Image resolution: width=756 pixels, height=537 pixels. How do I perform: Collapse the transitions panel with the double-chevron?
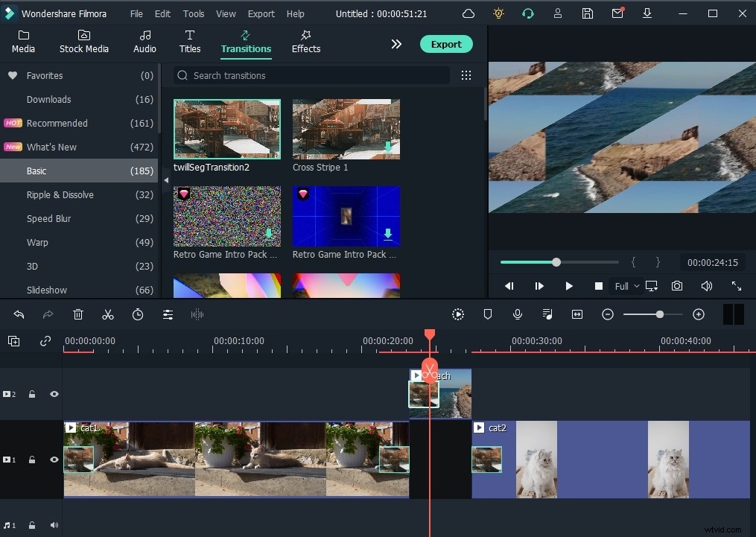click(x=396, y=44)
